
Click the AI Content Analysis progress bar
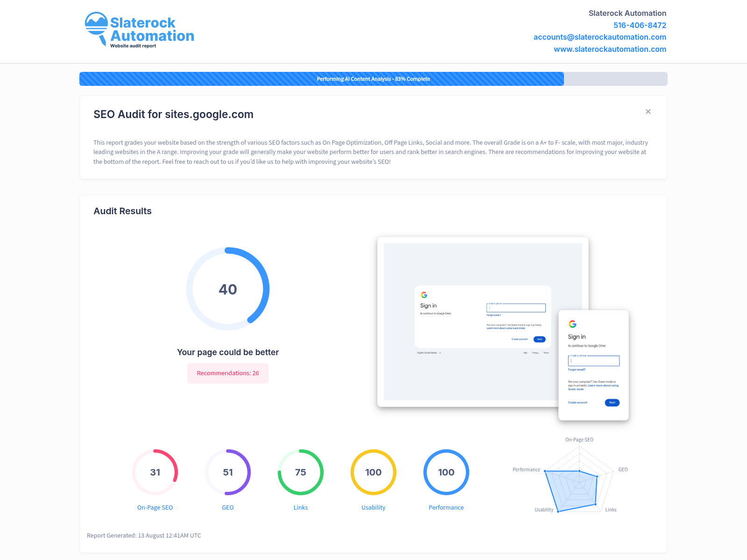(373, 79)
